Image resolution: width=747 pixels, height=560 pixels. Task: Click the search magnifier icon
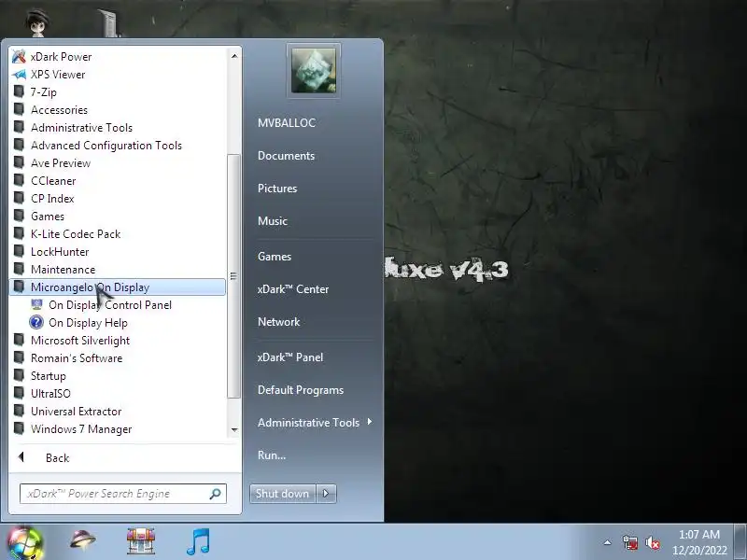(x=216, y=494)
